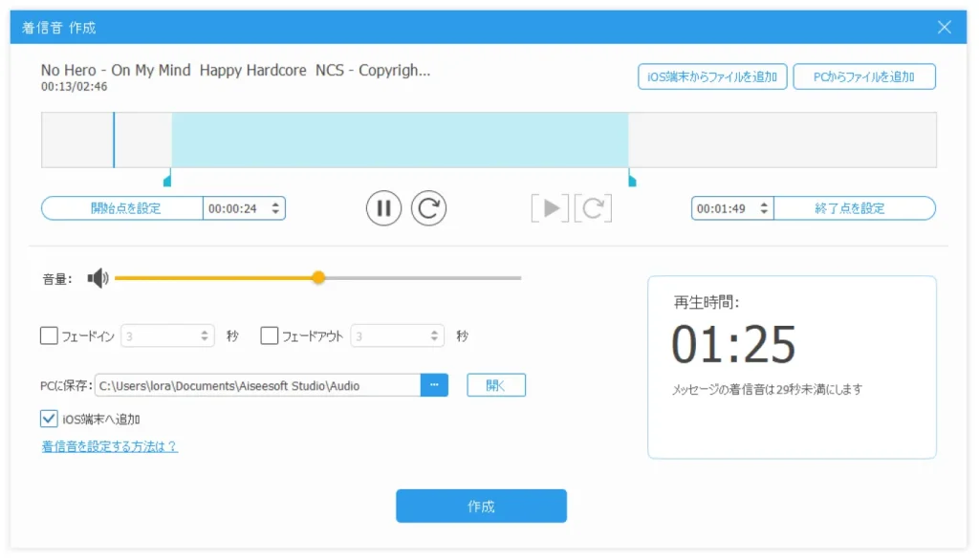Viewport: 979px width, 560px height.
Task: Click the yellow volume slider handle
Action: pyautogui.click(x=318, y=278)
